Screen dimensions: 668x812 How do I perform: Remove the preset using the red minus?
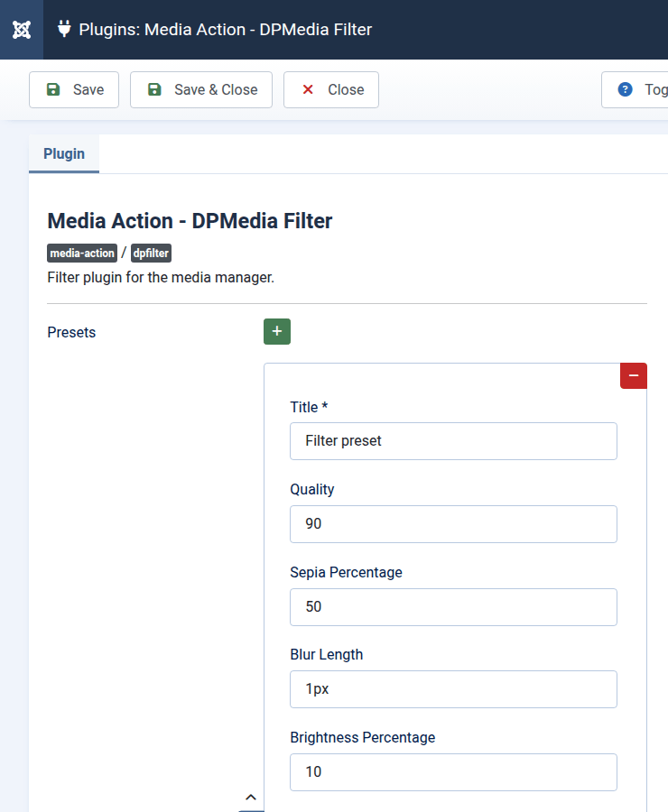[x=633, y=375]
